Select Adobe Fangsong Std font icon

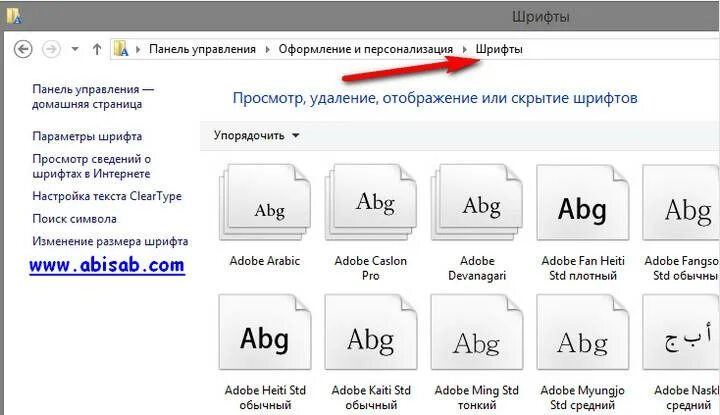[x=681, y=202]
